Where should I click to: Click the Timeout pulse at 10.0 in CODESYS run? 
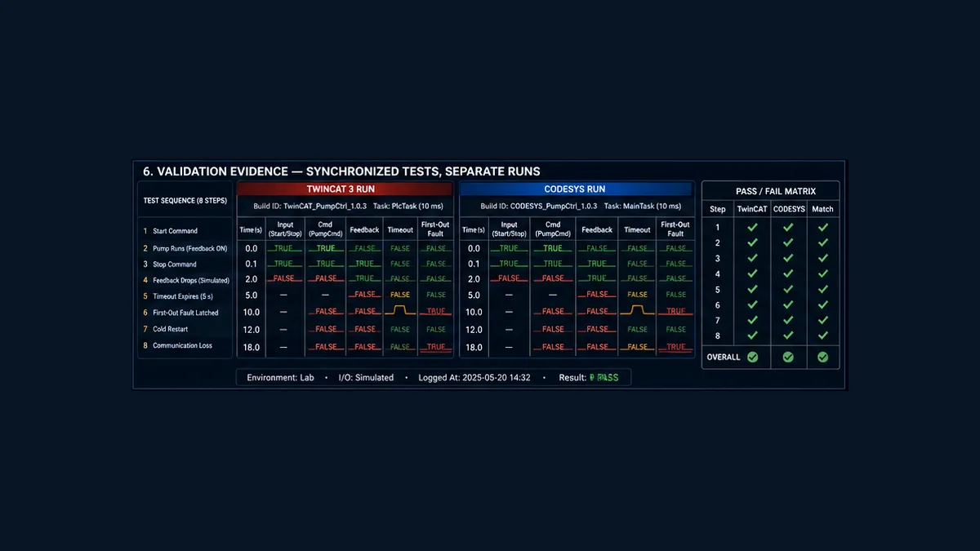point(638,311)
